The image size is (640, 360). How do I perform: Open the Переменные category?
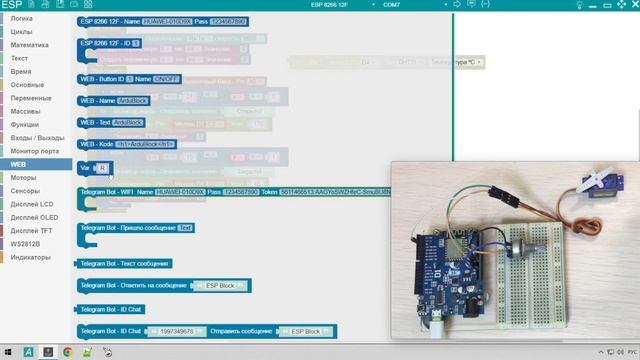tap(31, 98)
